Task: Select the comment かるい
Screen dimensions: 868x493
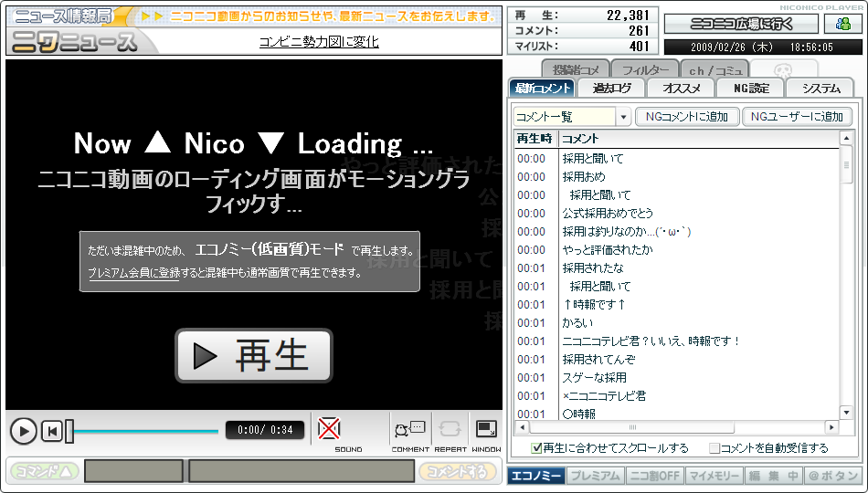Action: [x=577, y=322]
